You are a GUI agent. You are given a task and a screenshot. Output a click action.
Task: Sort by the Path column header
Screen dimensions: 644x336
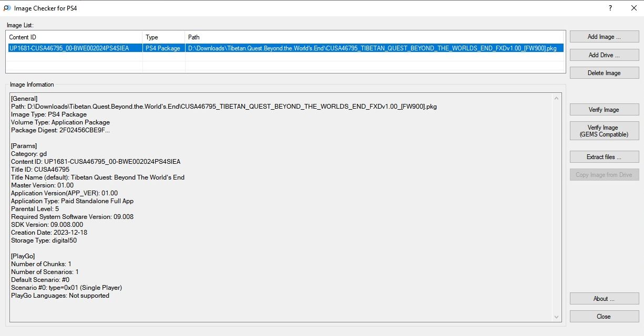(x=374, y=37)
